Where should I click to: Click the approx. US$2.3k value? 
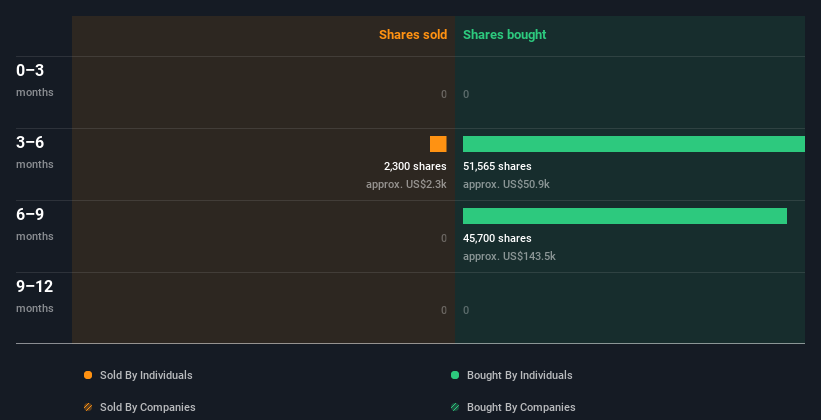406,184
